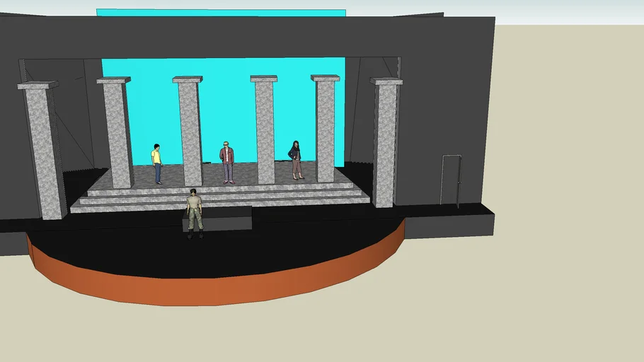Select the man in khaki at stage front
Viewport: 644px width, 362px height.
pyautogui.click(x=195, y=212)
